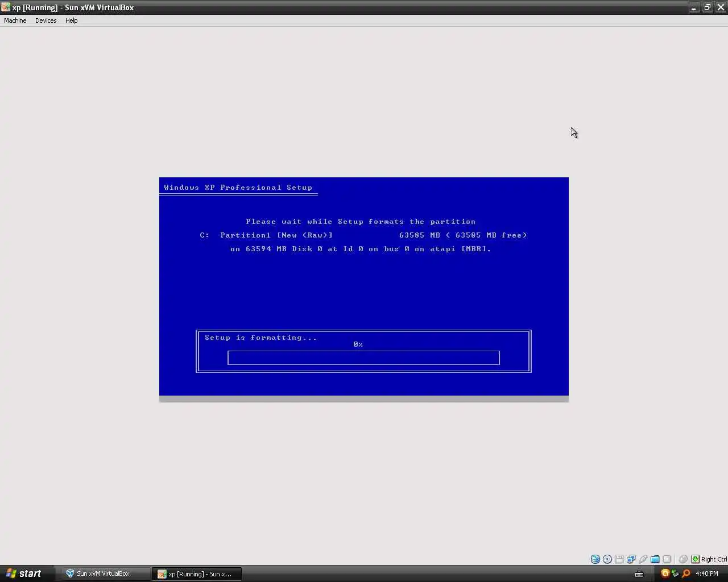Click the 4:40 PM system clock
This screenshot has height=582, width=728.
tap(707, 573)
